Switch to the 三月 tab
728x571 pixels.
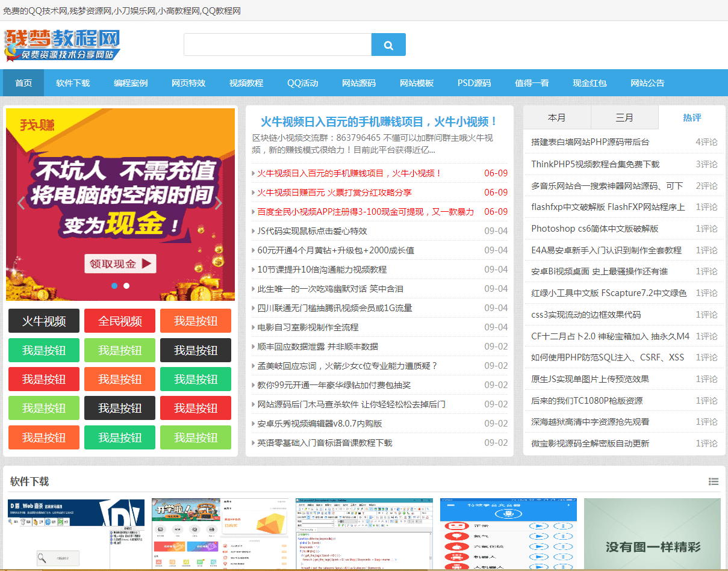tap(624, 117)
